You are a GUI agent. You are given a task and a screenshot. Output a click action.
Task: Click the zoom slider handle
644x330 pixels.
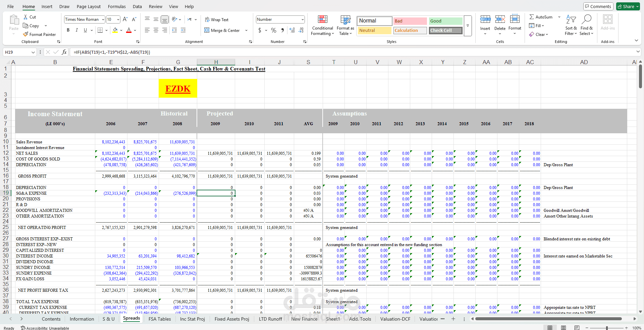pyautogui.click(x=607, y=328)
